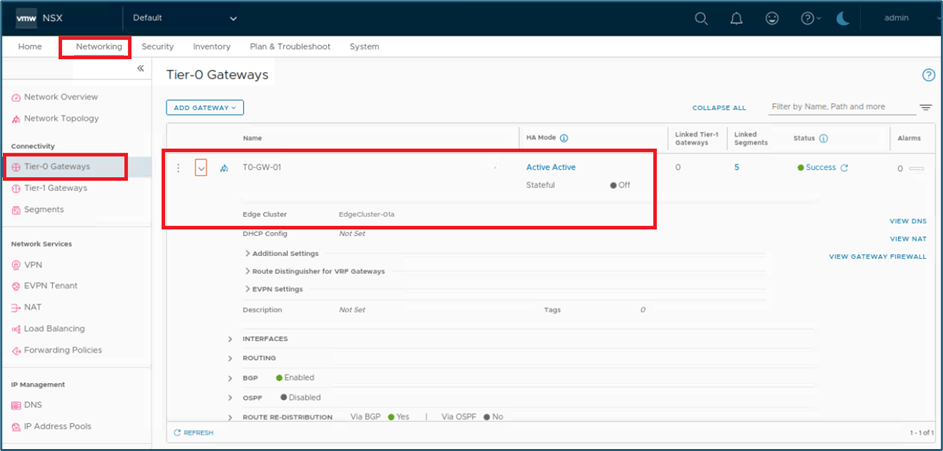Switch to the Security tab
This screenshot has height=451, width=943.
pos(158,47)
